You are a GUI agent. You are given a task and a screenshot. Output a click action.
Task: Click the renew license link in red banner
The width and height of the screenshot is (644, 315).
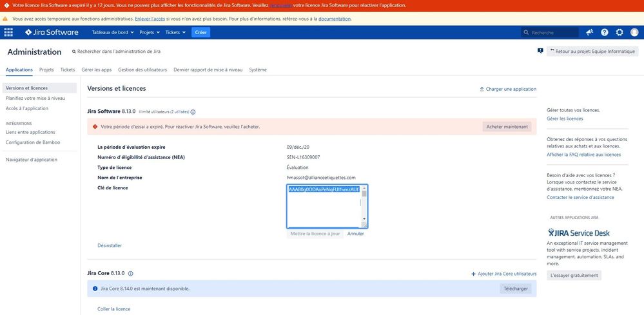point(281,5)
